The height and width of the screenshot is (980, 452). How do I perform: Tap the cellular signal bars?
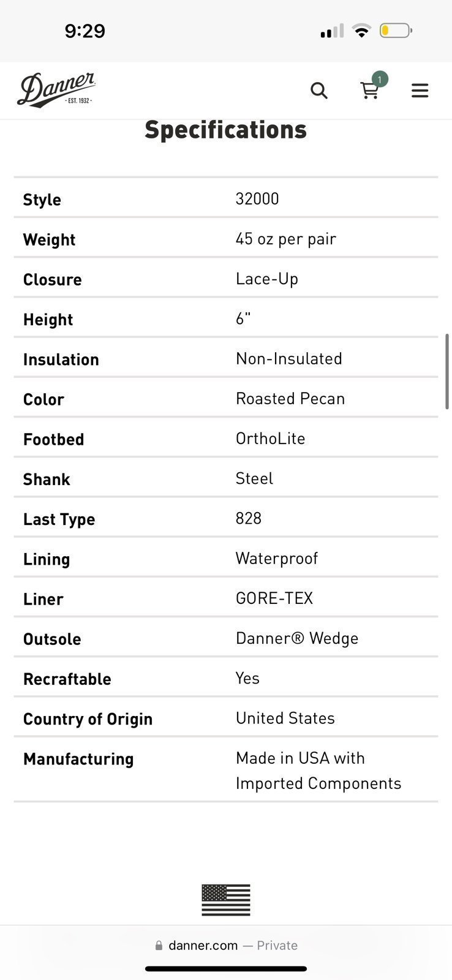[x=332, y=31]
